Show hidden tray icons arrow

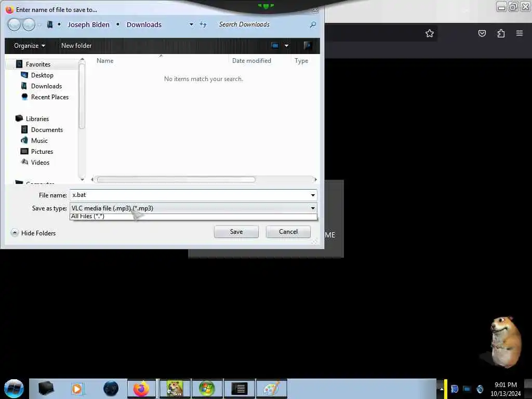442,389
